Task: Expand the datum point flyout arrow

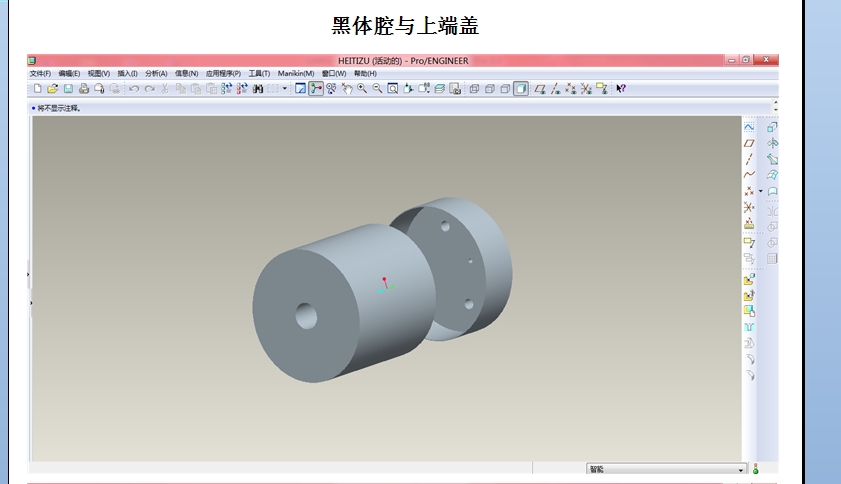Action: coord(761,191)
